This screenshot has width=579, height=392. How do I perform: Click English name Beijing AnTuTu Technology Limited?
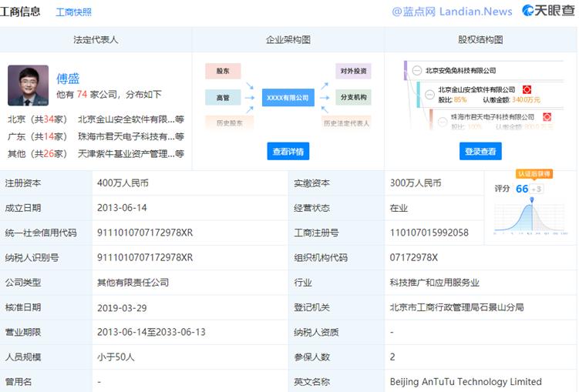(x=466, y=382)
